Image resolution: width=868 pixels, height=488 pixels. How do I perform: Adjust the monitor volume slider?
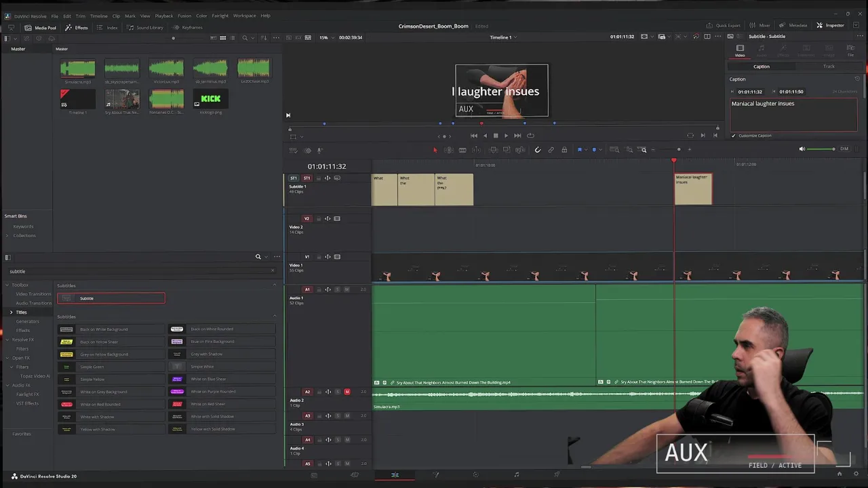822,149
